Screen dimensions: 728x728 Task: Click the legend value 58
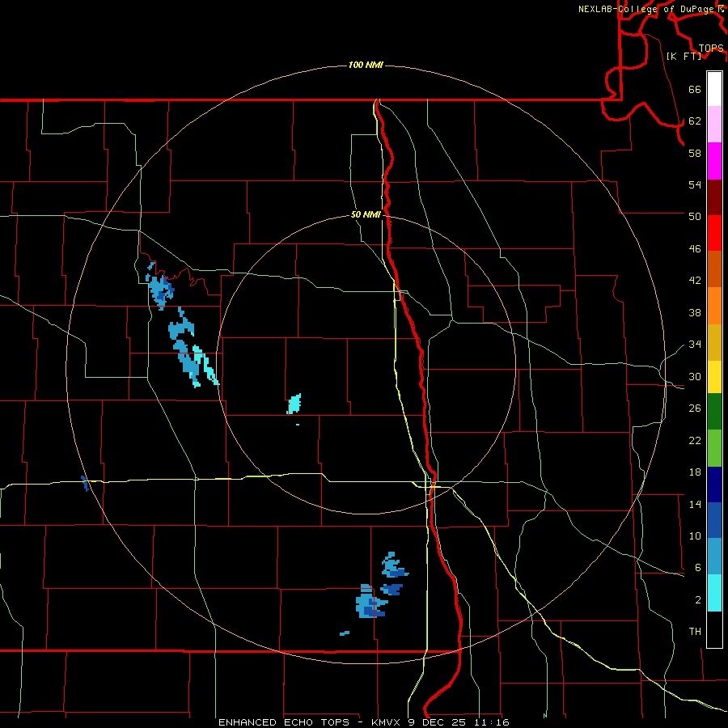695,153
